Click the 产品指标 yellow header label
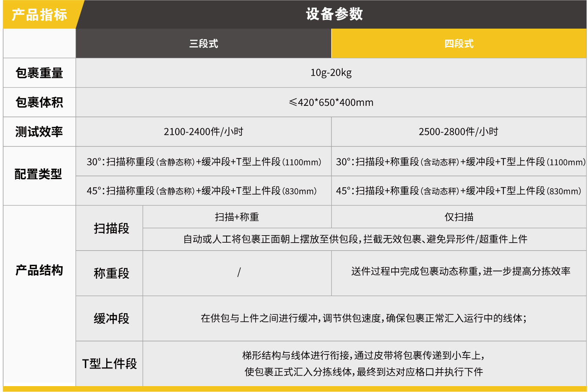The height and width of the screenshot is (392, 588). pos(39,15)
